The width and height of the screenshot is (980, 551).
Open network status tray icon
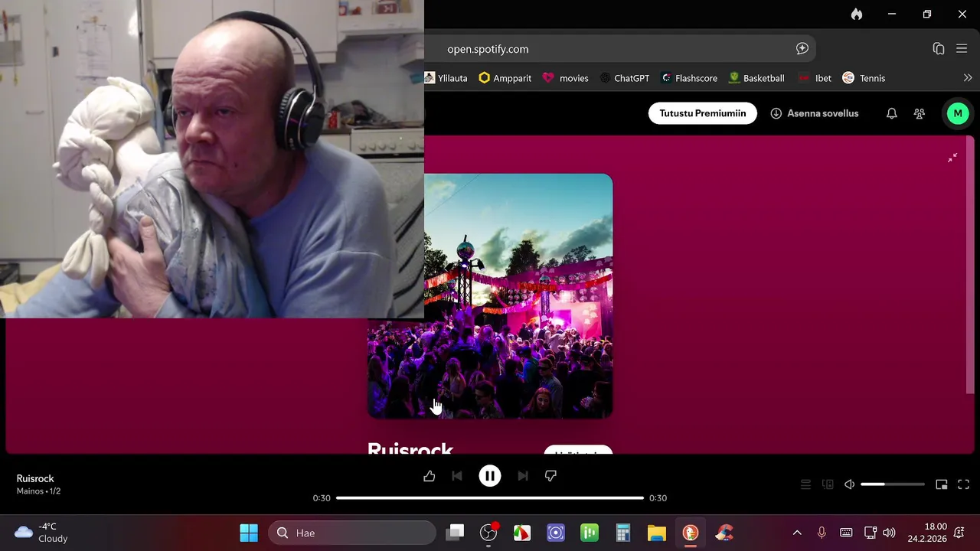click(x=871, y=533)
